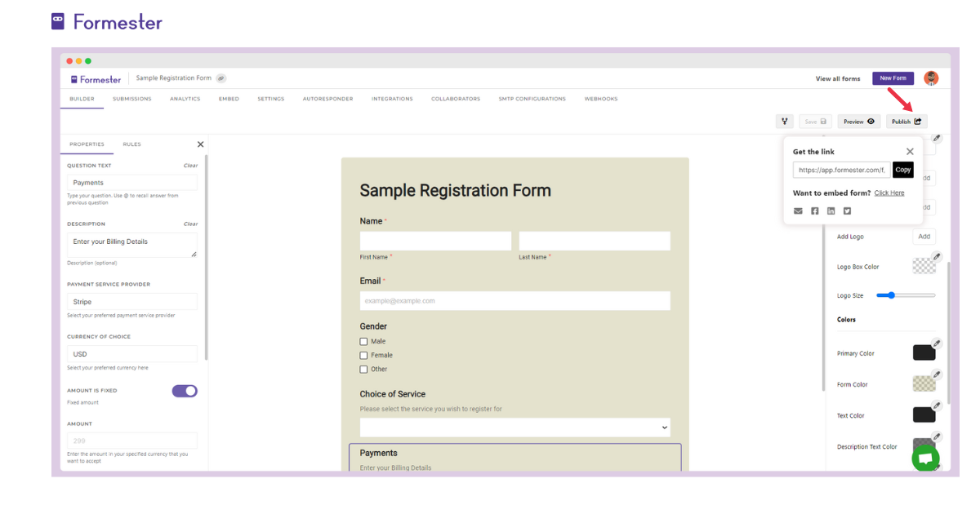Open conditional logic with the branching icon
Screen dimensions: 980x514
(x=784, y=121)
